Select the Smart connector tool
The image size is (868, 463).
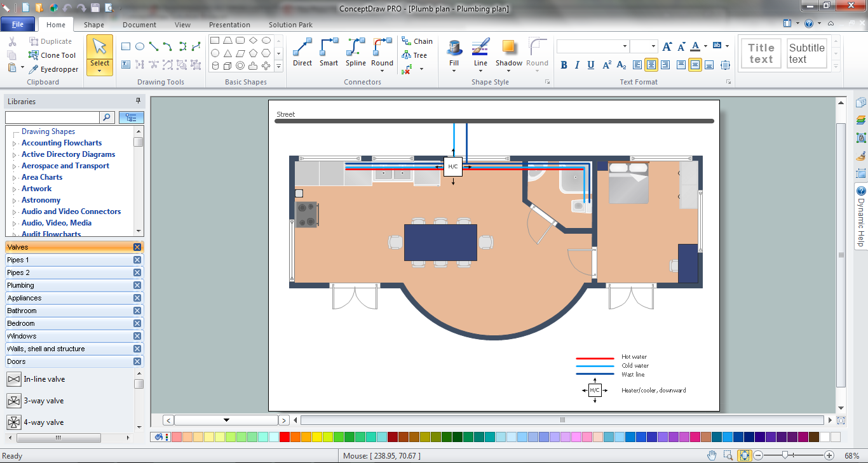pyautogui.click(x=329, y=51)
